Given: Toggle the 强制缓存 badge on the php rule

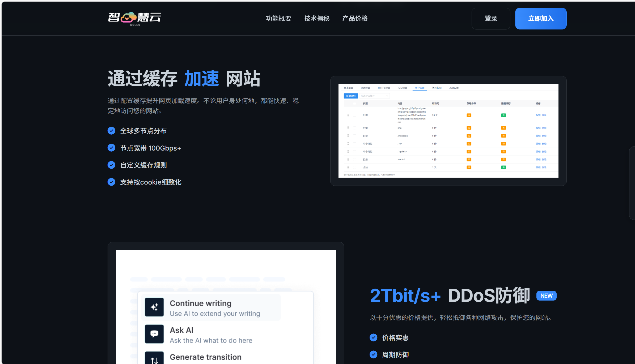Looking at the screenshot, I should (x=503, y=128).
